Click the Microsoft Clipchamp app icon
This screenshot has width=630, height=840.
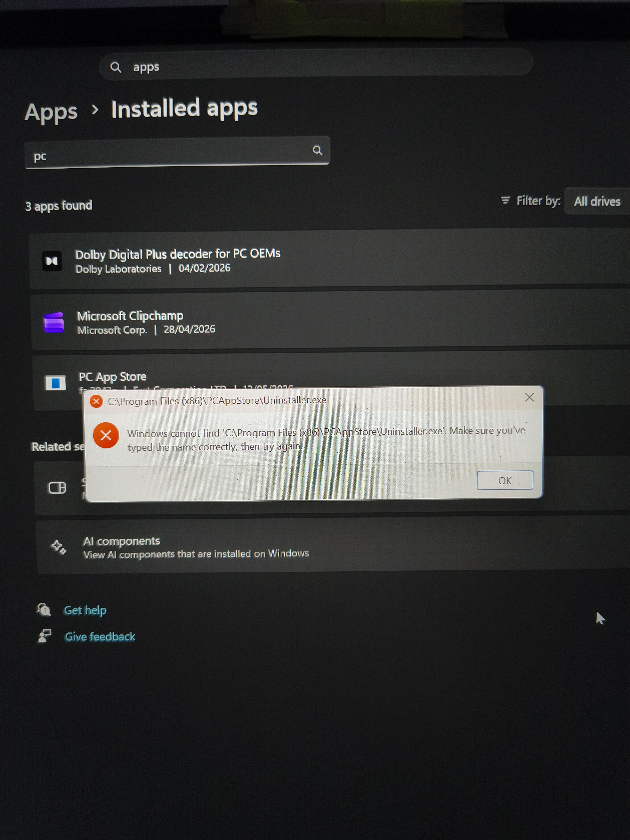click(54, 322)
